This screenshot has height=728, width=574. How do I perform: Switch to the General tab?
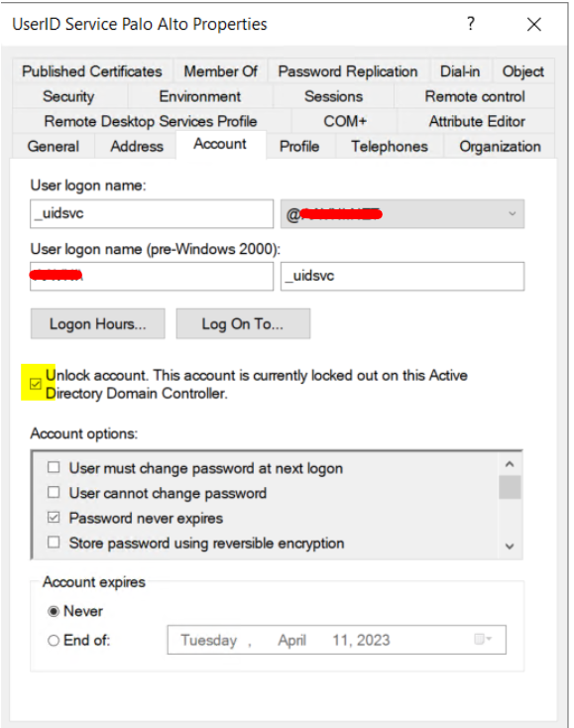(x=54, y=146)
